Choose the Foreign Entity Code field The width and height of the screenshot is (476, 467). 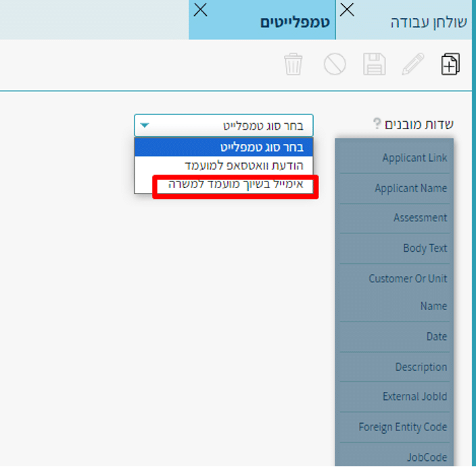pos(402,427)
